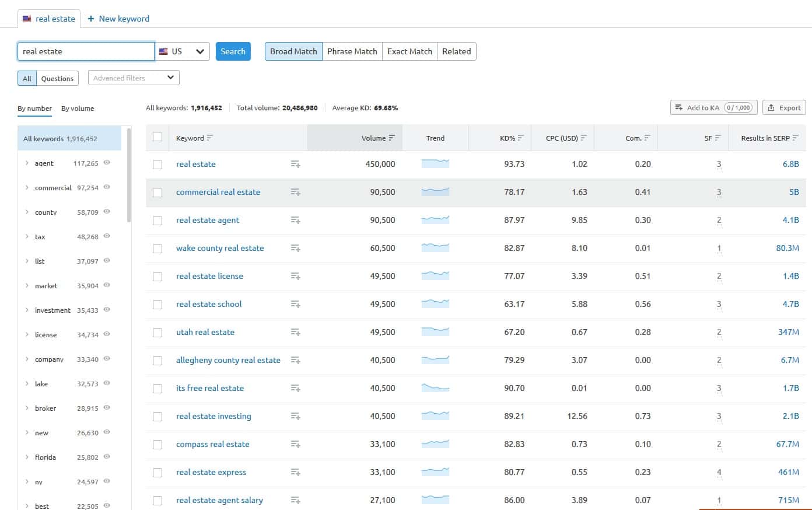Expand the 'investment' keyword group

(27, 310)
